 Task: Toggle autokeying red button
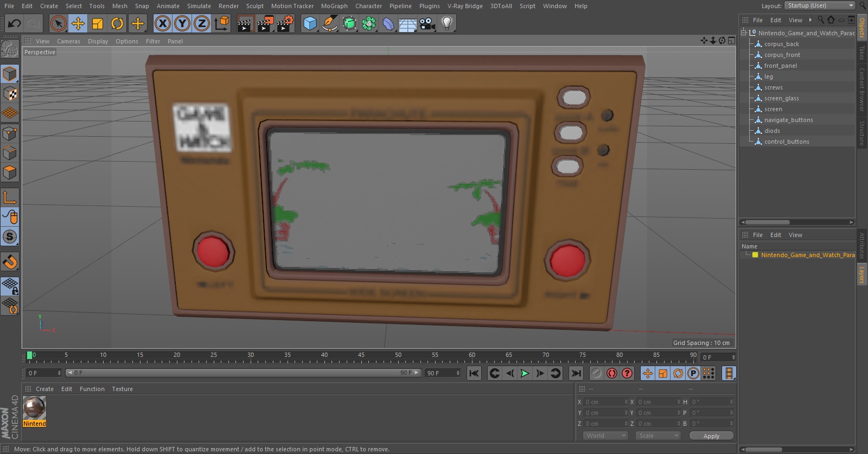coord(612,373)
